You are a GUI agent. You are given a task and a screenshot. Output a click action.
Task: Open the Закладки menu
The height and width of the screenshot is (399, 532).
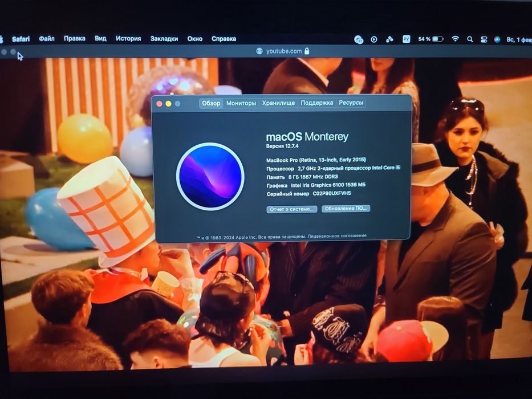(164, 39)
